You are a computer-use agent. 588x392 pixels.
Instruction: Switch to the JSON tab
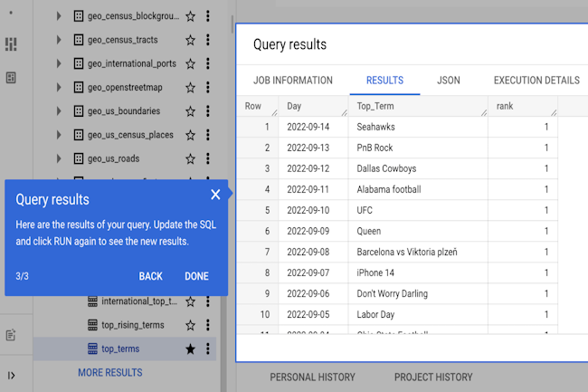(x=448, y=81)
